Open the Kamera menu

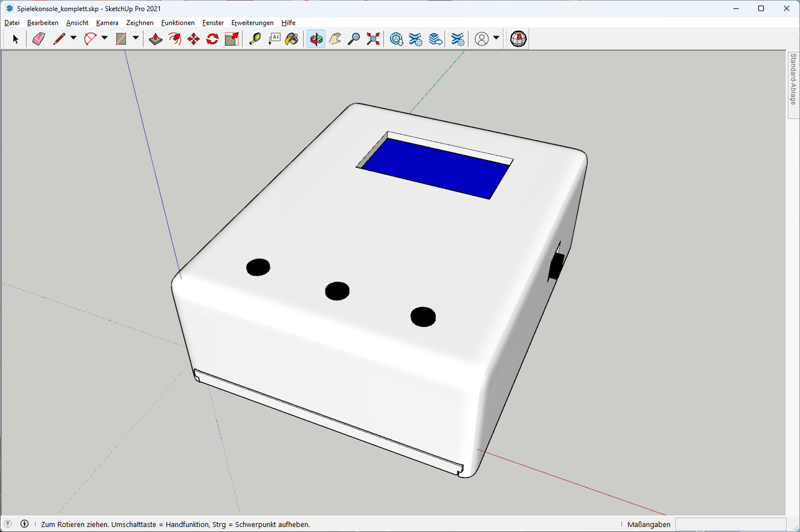107,23
